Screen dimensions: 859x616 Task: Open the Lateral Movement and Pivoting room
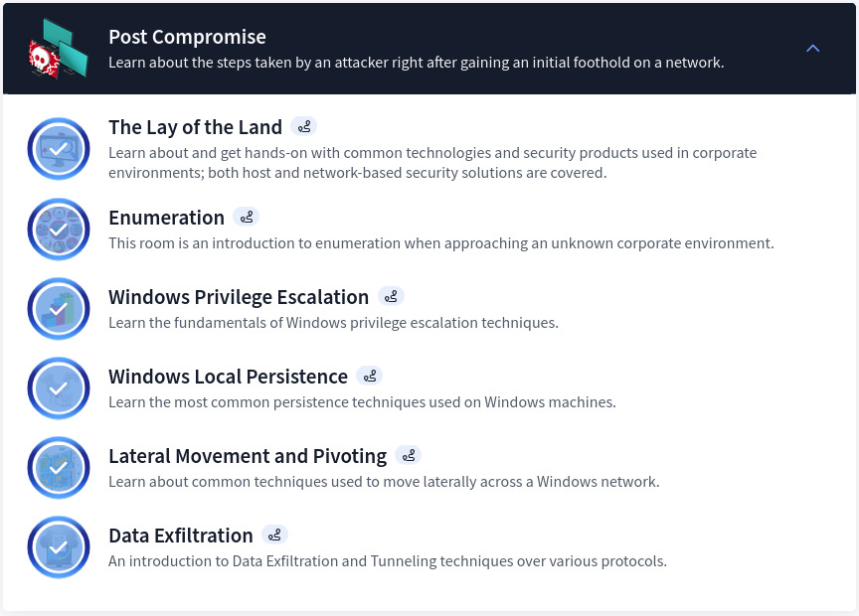[x=248, y=455]
